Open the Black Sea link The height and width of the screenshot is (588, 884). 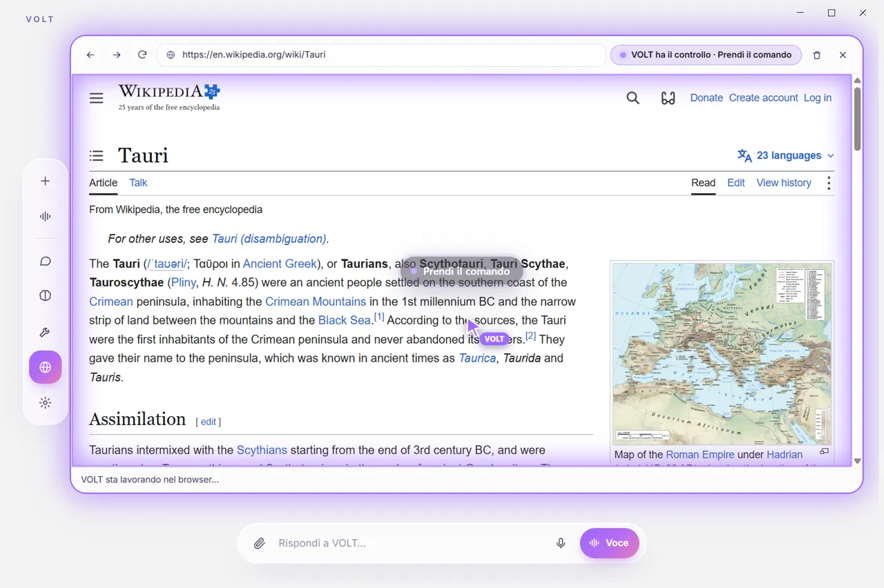pos(345,320)
